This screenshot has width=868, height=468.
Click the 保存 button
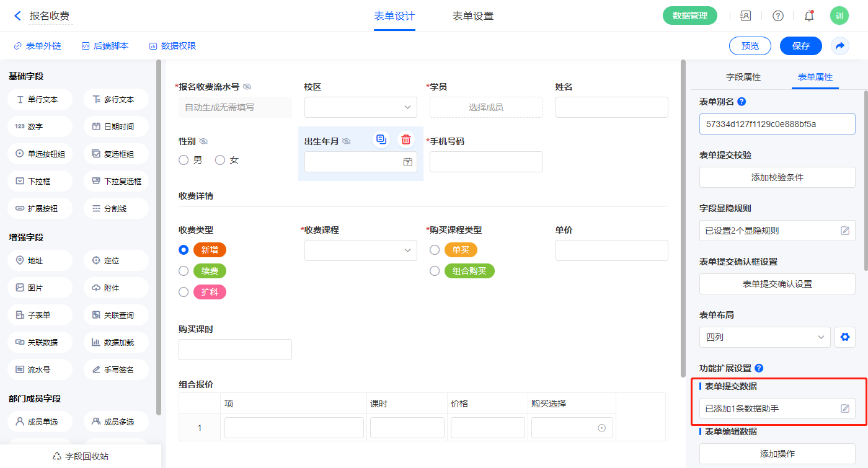pos(800,46)
